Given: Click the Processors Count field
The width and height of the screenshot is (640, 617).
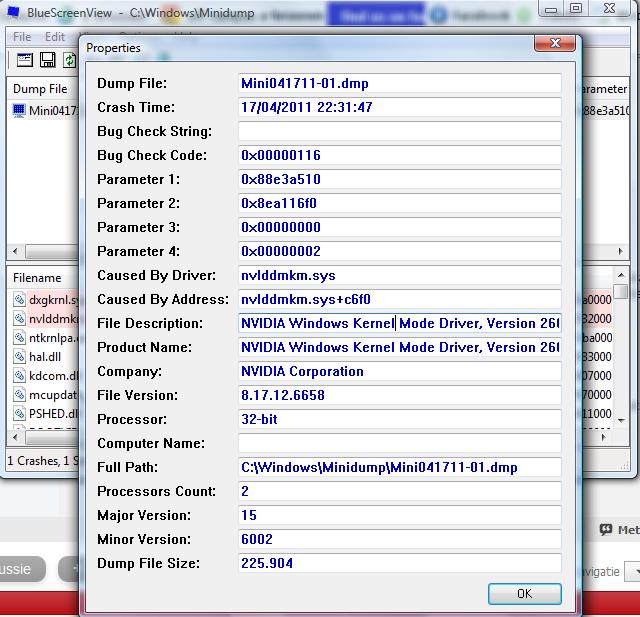Looking at the screenshot, I should point(400,491).
